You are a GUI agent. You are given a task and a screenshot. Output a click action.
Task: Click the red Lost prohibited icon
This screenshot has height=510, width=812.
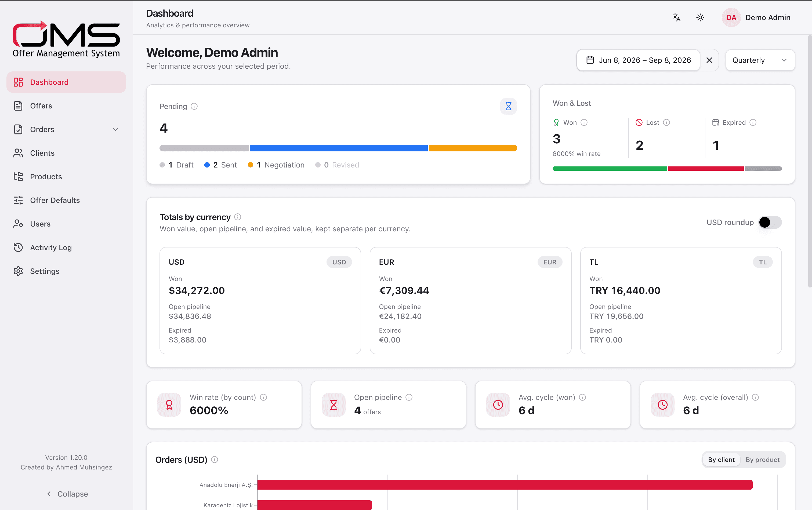point(639,122)
